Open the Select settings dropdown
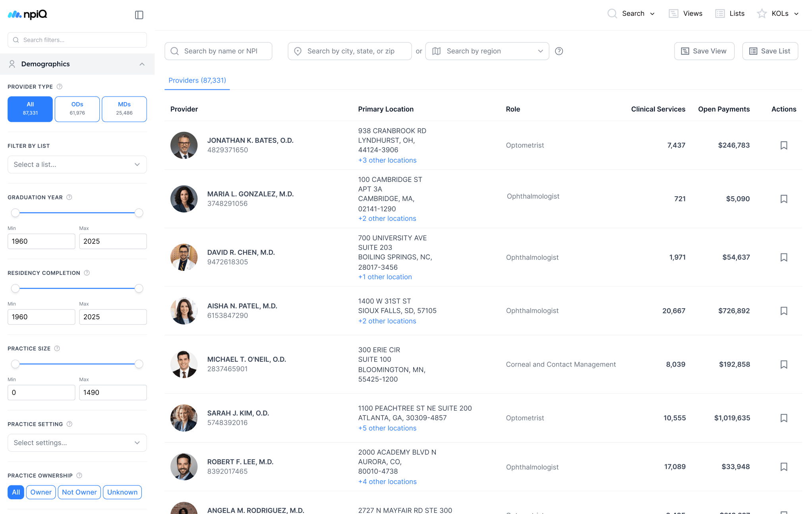 coord(77,443)
